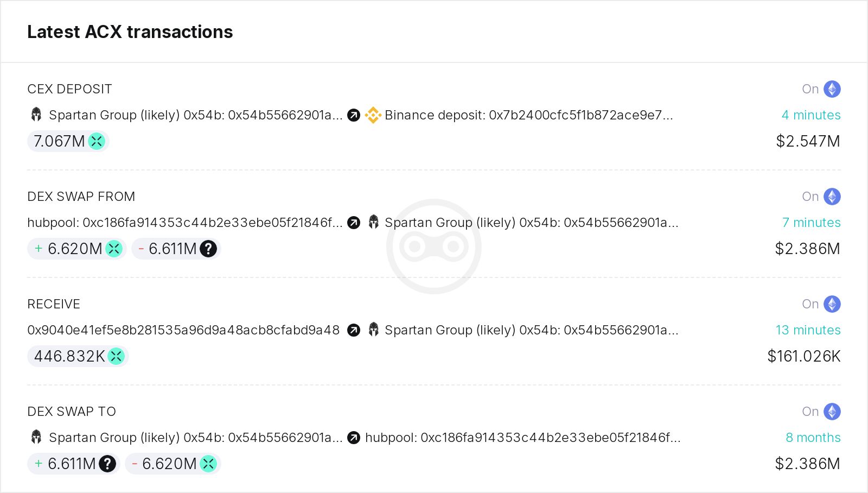Click question mark icon beside +6.611M

pyautogui.click(x=107, y=464)
